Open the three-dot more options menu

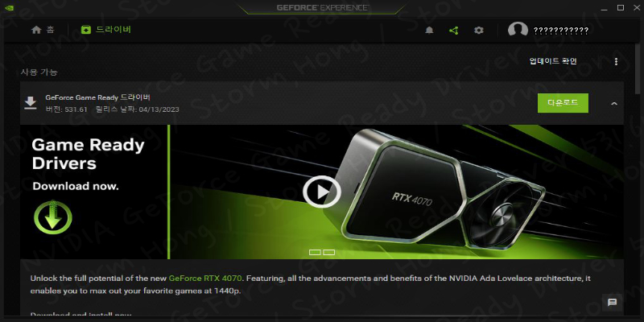pyautogui.click(x=616, y=62)
